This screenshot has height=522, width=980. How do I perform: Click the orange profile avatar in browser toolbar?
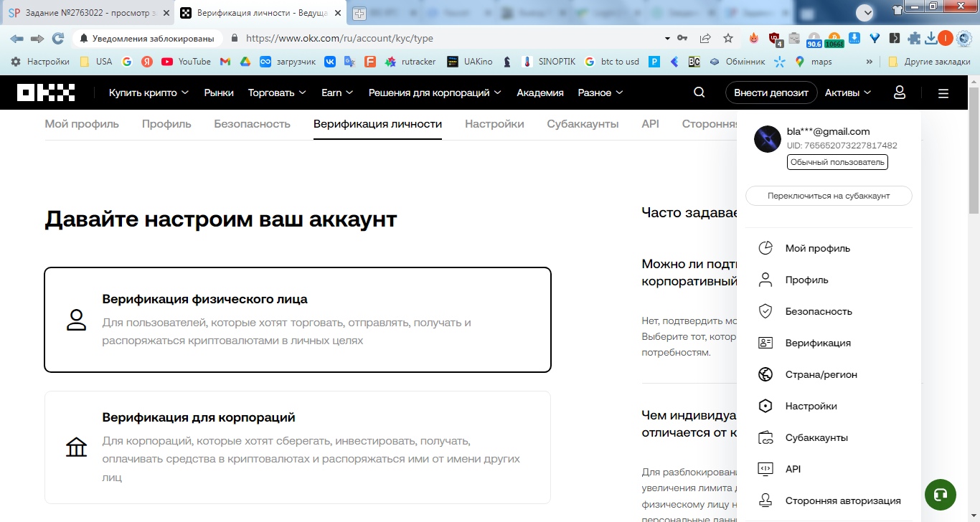945,38
